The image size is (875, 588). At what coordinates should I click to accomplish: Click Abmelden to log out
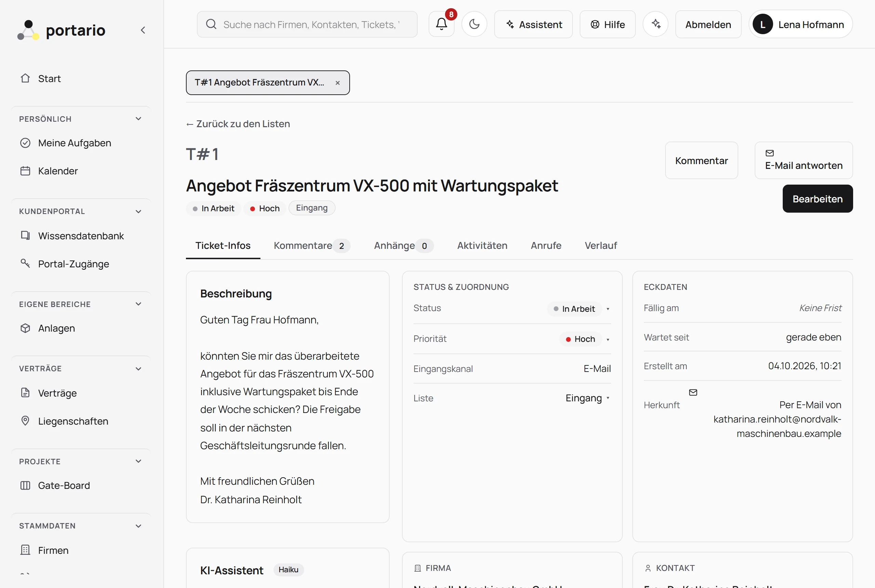click(708, 24)
